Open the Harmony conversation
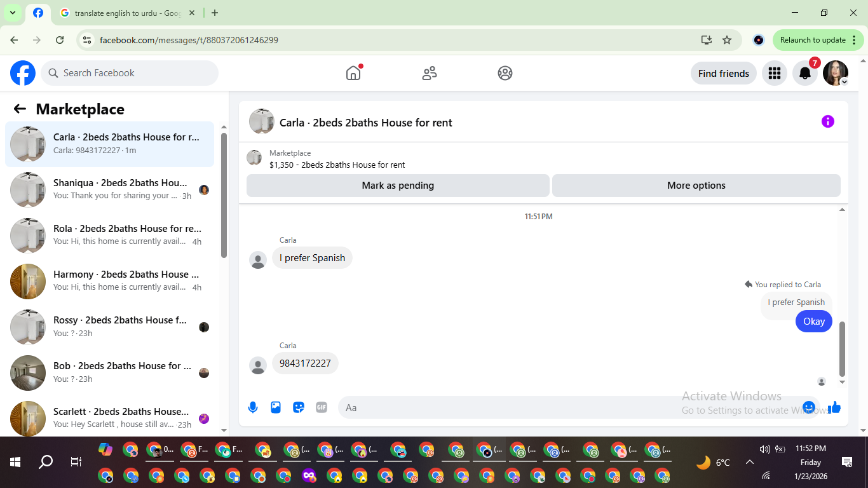This screenshot has width=868, height=488. tap(110, 281)
